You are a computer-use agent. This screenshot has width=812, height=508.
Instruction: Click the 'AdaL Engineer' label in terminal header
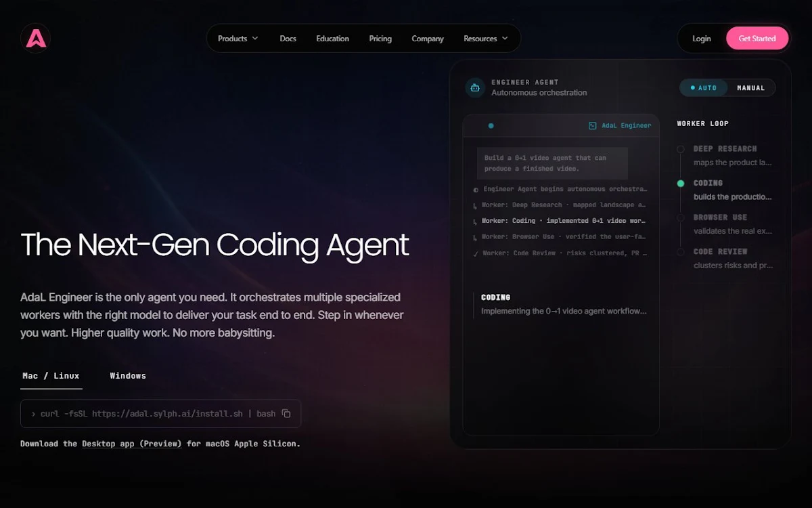(x=627, y=125)
